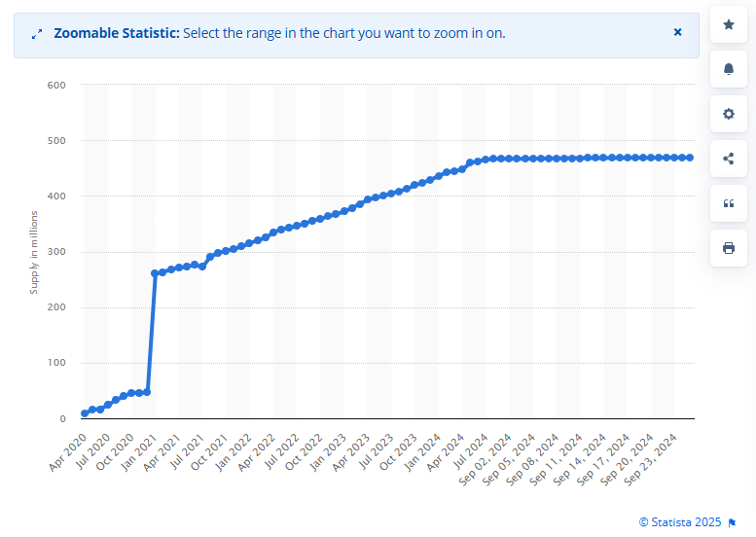Click the share statistic icon
The height and width of the screenshot is (537, 756).
[x=728, y=159]
